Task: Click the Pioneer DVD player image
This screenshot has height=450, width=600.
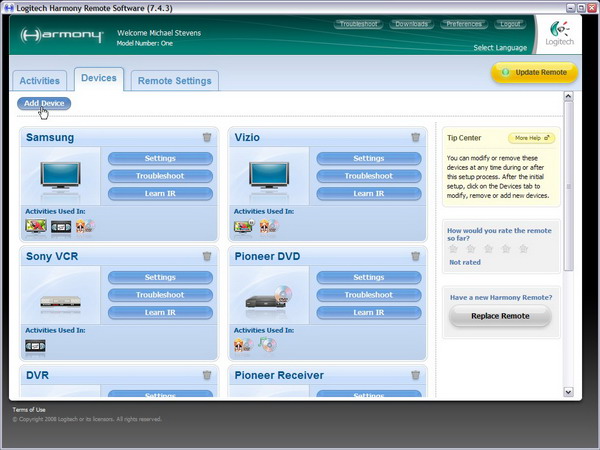Action: coord(269,297)
